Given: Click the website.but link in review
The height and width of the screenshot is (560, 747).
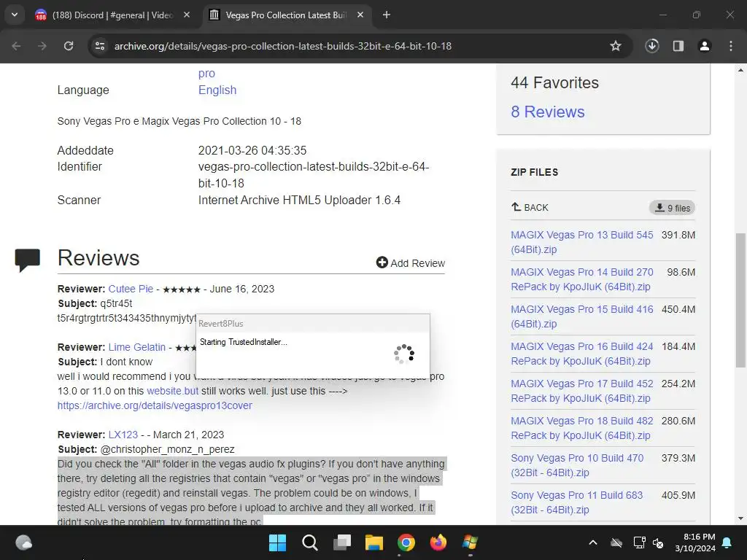Looking at the screenshot, I should pyautogui.click(x=172, y=391).
